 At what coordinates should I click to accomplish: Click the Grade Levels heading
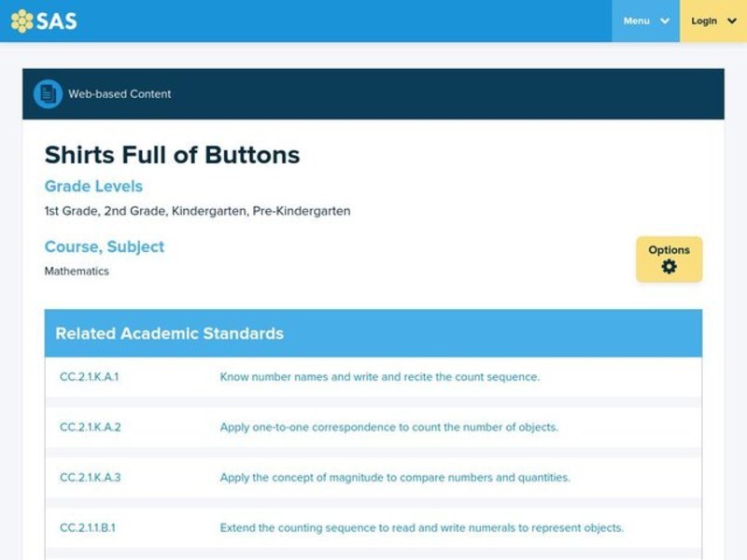click(x=93, y=186)
